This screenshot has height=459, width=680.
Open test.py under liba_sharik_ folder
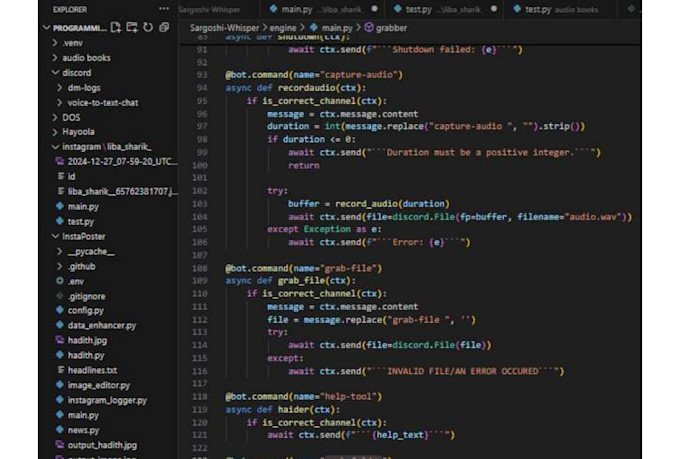[x=81, y=221]
